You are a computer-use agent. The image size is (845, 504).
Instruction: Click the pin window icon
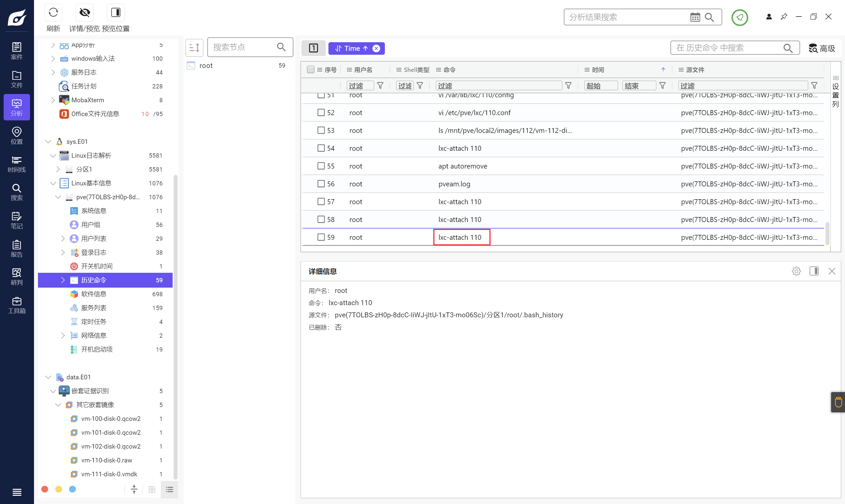[x=784, y=16]
